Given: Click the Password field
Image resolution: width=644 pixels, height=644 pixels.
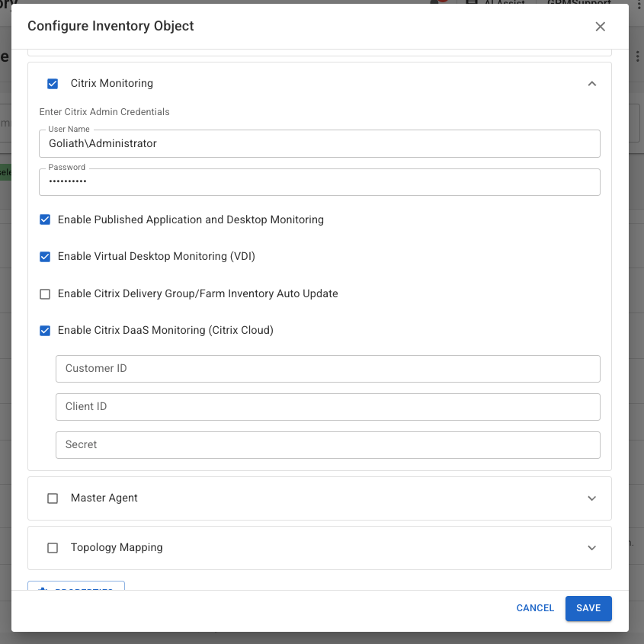Looking at the screenshot, I should coord(319,182).
